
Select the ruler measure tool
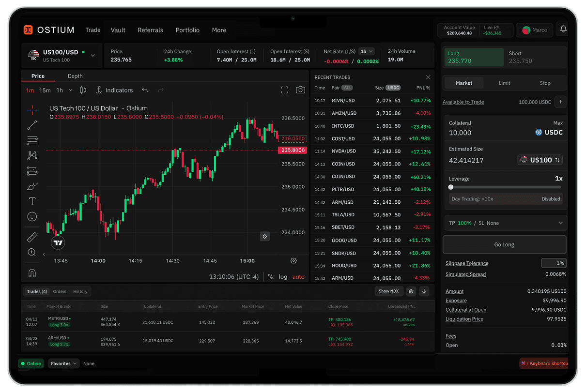coord(32,237)
